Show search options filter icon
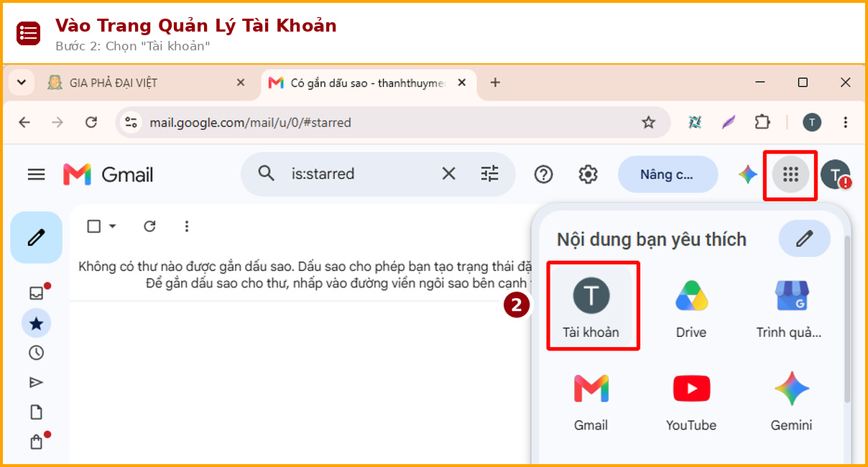 [x=489, y=173]
